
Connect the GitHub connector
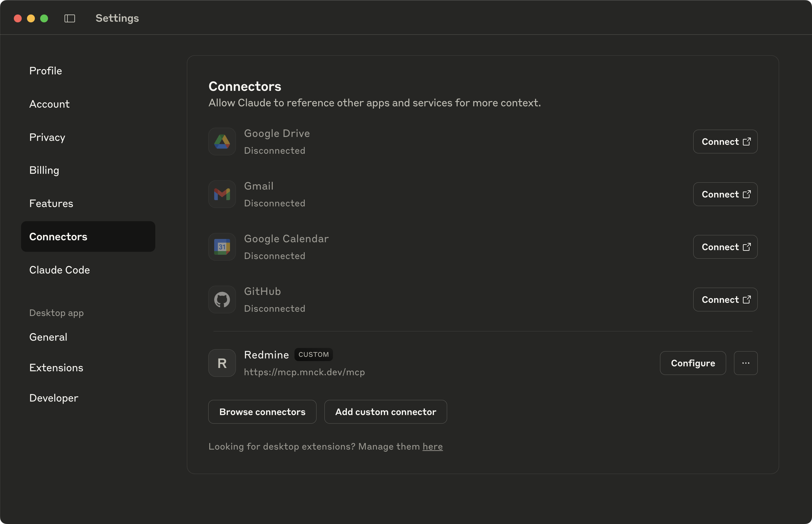725,300
